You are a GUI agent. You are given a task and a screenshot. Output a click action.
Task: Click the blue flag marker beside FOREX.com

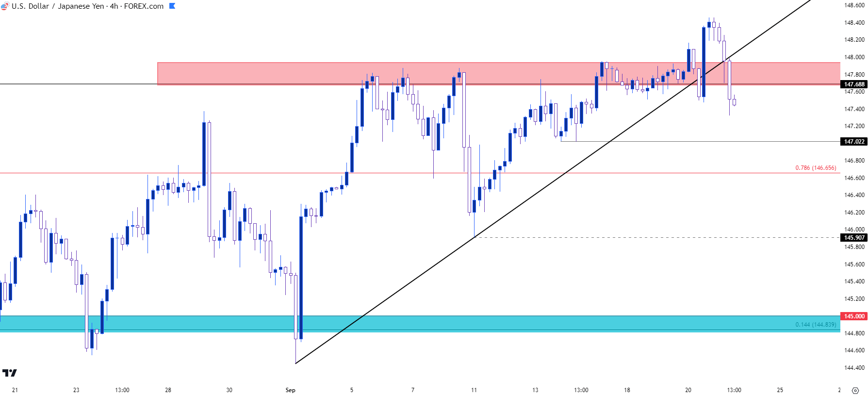(x=172, y=6)
